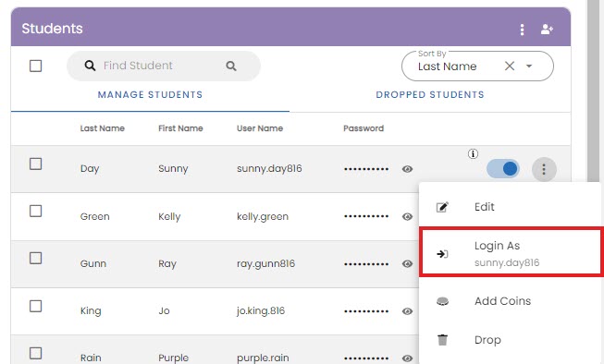
Task: Click the Sort By Last Name combo box
Action: point(477,67)
